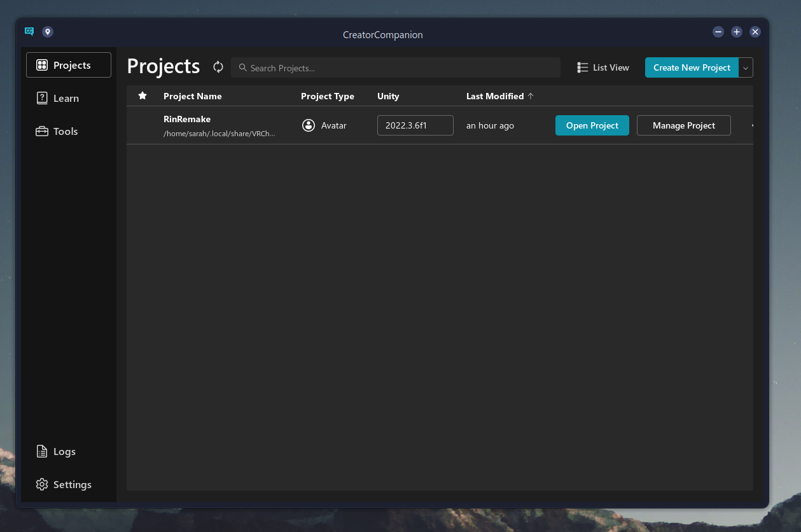Sort by Project Type column
Viewport: 801px width, 532px height.
(328, 96)
